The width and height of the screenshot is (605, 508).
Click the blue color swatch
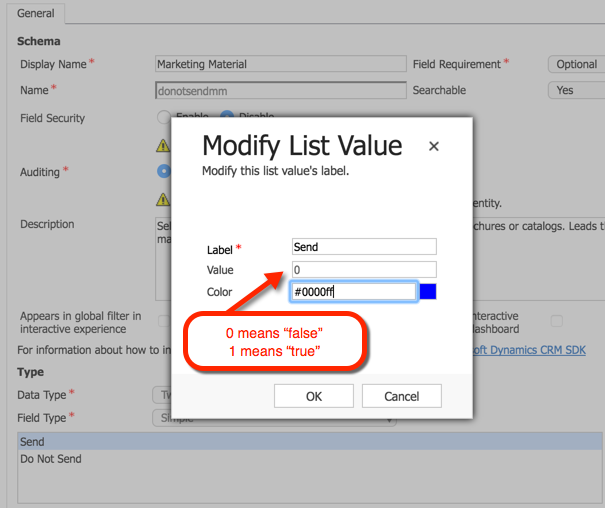point(428,292)
